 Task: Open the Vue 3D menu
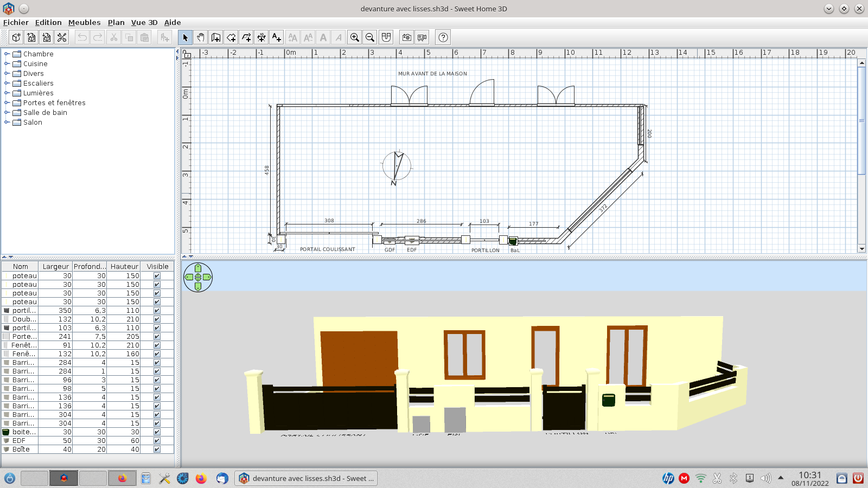click(x=144, y=22)
